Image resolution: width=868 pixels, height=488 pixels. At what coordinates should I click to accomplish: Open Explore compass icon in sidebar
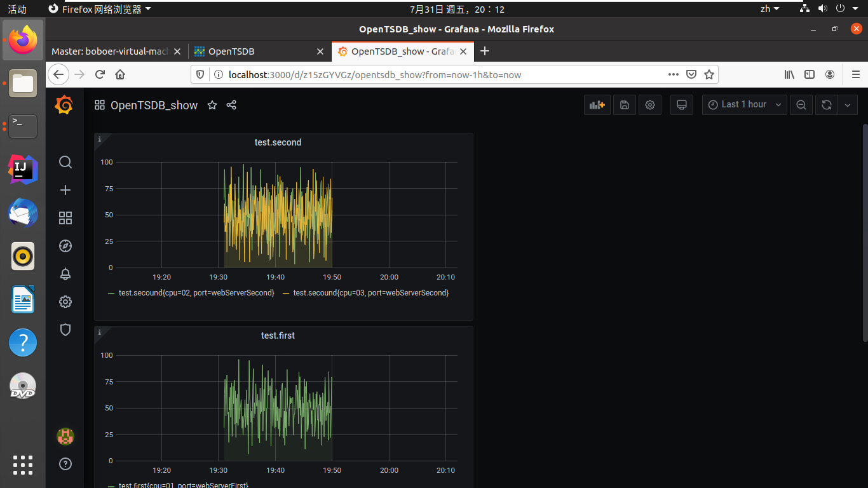pos(65,246)
